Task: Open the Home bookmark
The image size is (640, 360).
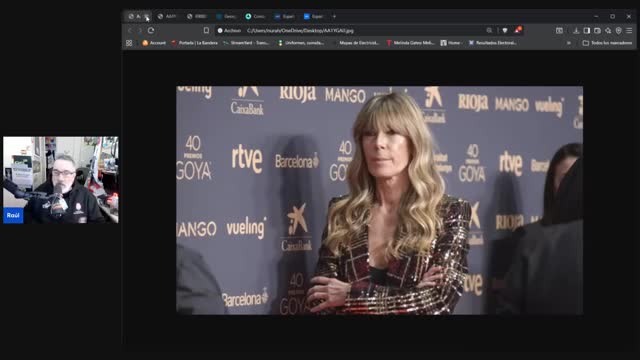Action: [x=451, y=43]
